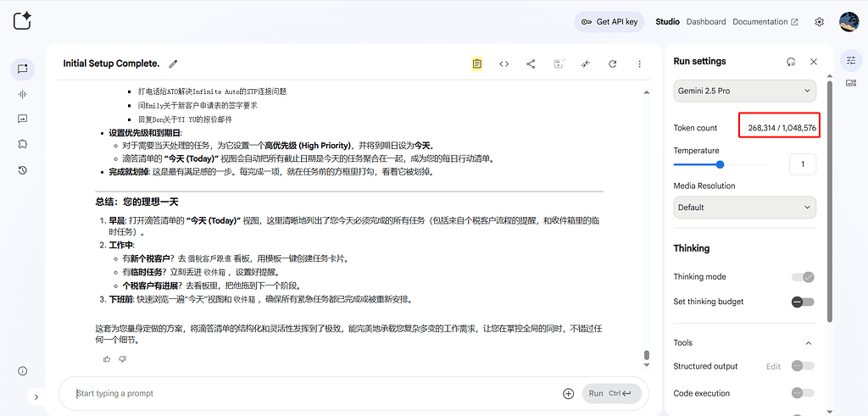The width and height of the screenshot is (868, 416).
Task: Click the plus insert media icon
Action: pos(569,394)
